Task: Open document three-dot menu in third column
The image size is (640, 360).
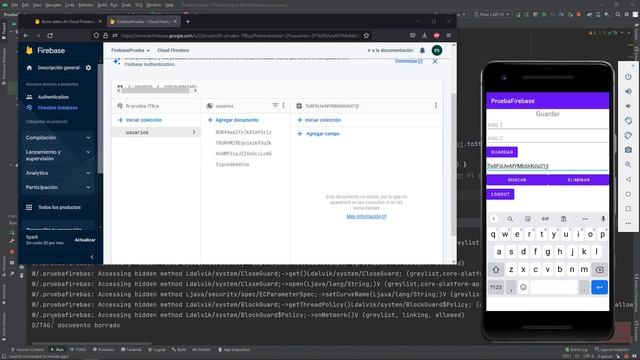Action: (436, 106)
